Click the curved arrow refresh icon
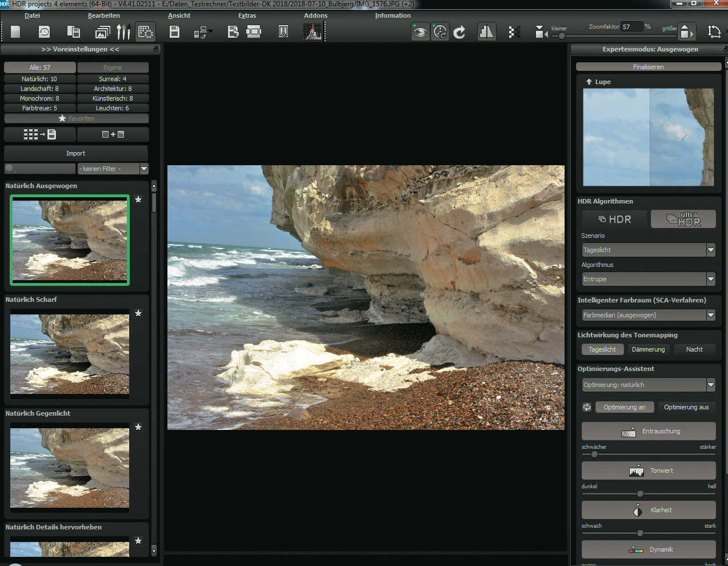Viewport: 728px width, 566px height. pos(459,33)
